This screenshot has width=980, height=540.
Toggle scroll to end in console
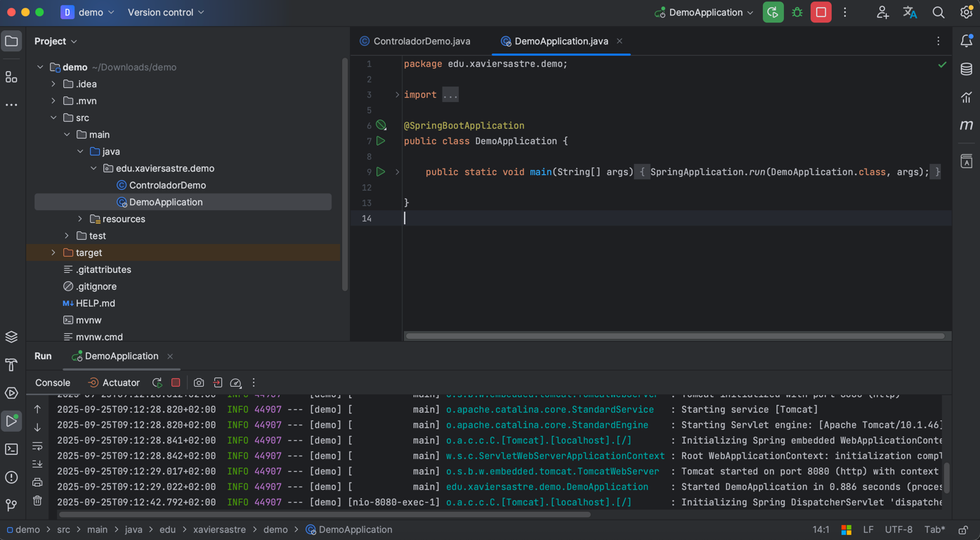coord(37,464)
